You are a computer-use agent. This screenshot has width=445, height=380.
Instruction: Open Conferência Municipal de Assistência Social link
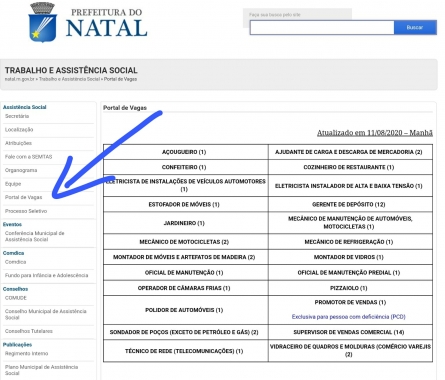point(35,236)
